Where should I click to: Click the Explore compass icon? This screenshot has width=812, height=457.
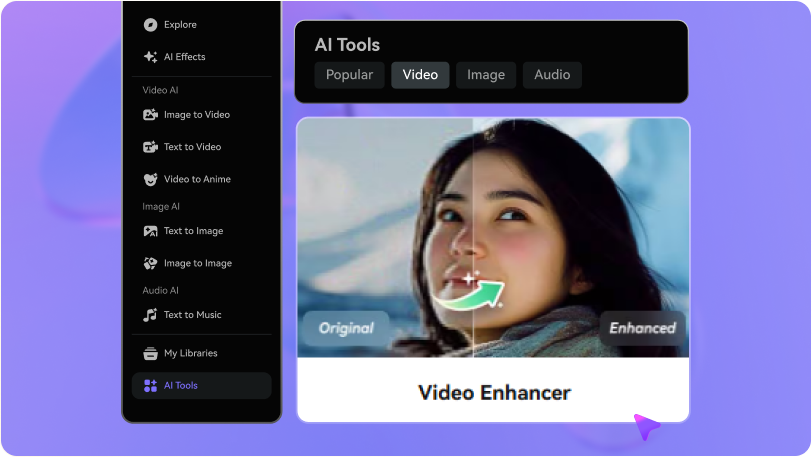[x=150, y=25]
